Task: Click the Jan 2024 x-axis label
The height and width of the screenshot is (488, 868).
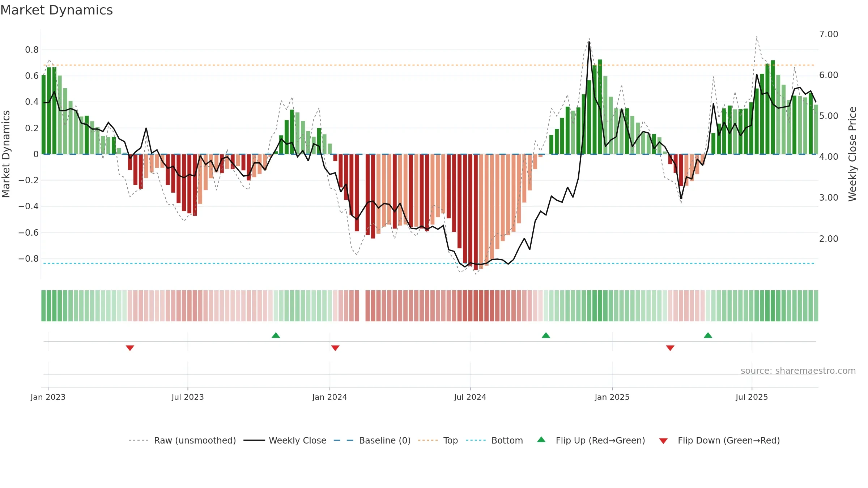Action: pyautogui.click(x=330, y=397)
